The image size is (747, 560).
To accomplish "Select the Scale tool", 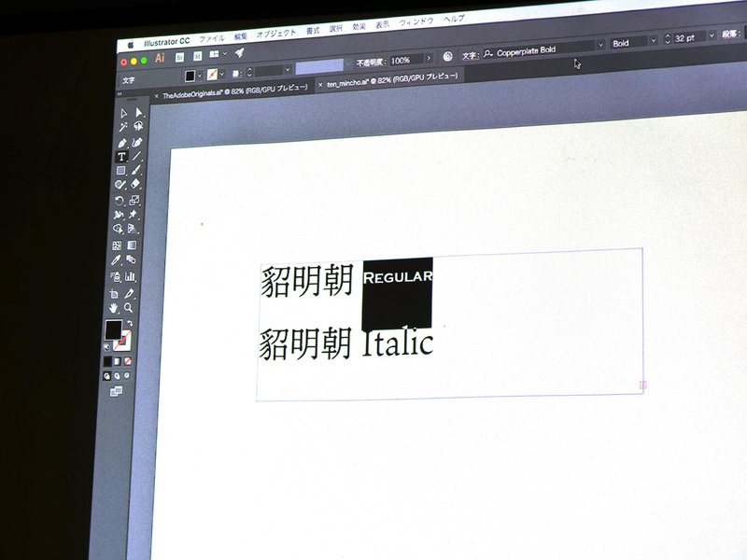I will pos(134,200).
